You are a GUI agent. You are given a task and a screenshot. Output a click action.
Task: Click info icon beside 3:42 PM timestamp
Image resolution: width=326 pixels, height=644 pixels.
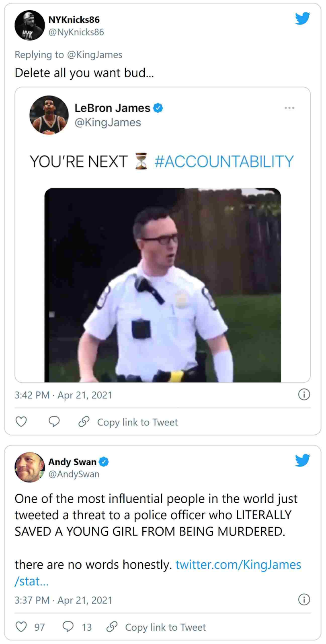(x=304, y=394)
